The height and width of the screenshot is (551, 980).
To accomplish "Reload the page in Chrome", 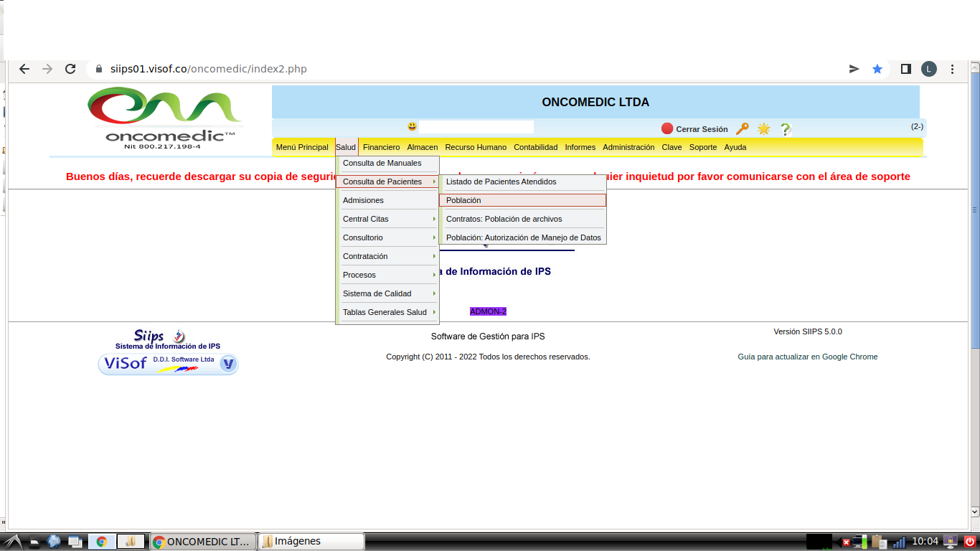I will click(x=70, y=69).
